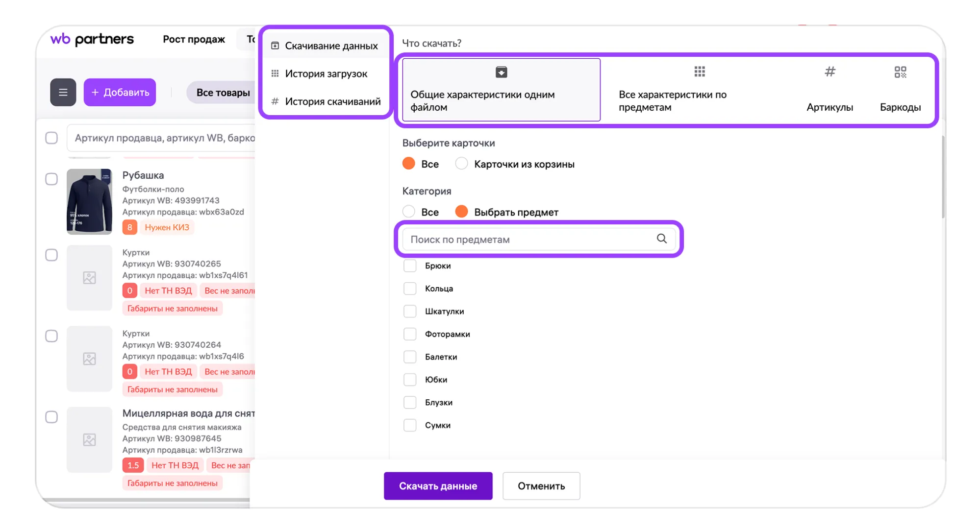
Task: Select the Выбрать предмет radio button
Action: [461, 212]
